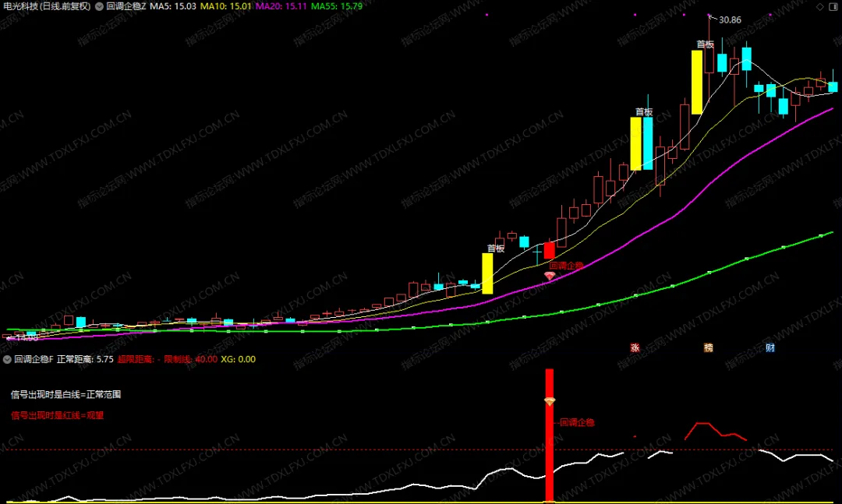This screenshot has width=842, height=504.
Task: Click the 限制线: 40.00 value
Action: pos(191,360)
